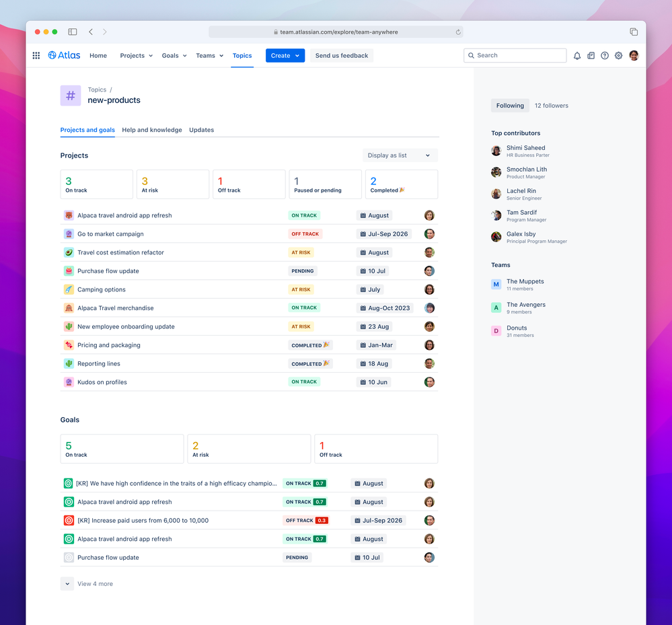Open the Create dropdown button
Screen dimensions: 672x625
285,56
